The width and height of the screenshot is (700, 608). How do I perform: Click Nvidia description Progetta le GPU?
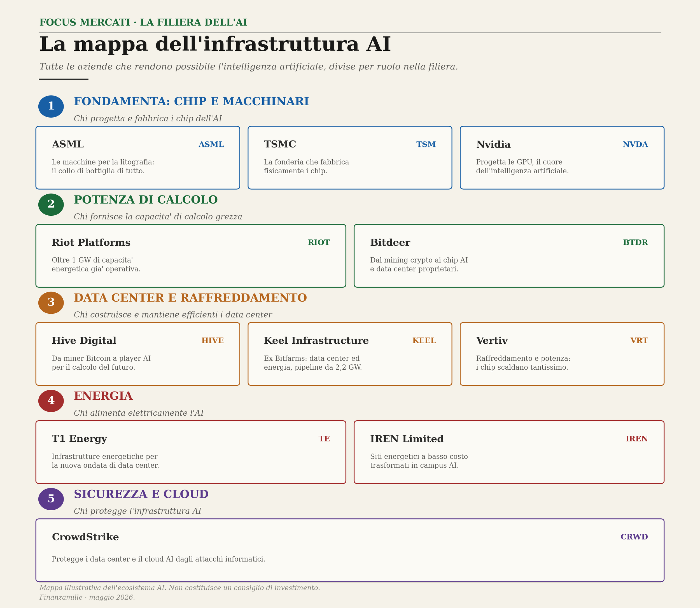522,167
